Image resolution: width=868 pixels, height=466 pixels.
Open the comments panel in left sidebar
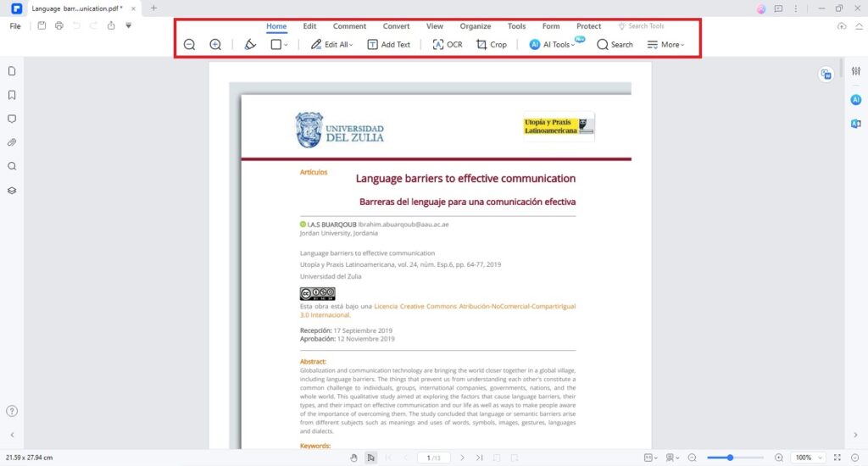pyautogui.click(x=12, y=119)
